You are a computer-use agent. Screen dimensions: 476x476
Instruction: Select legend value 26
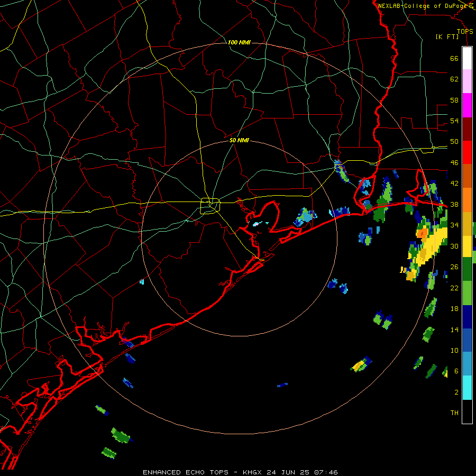[454, 267]
